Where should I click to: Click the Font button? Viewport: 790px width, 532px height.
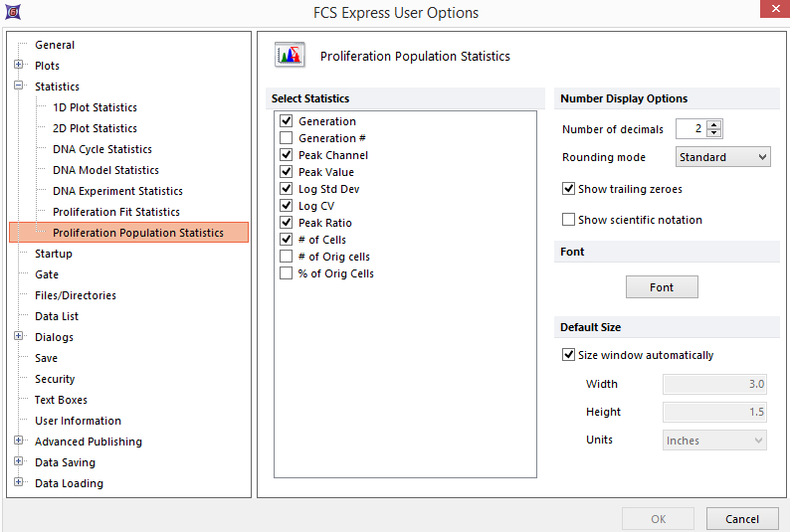[662, 287]
